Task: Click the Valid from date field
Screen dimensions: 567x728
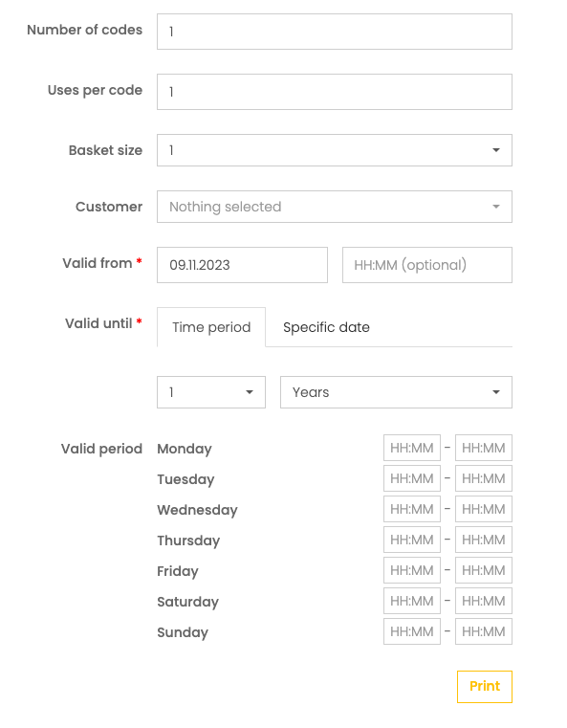Action: 242,265
